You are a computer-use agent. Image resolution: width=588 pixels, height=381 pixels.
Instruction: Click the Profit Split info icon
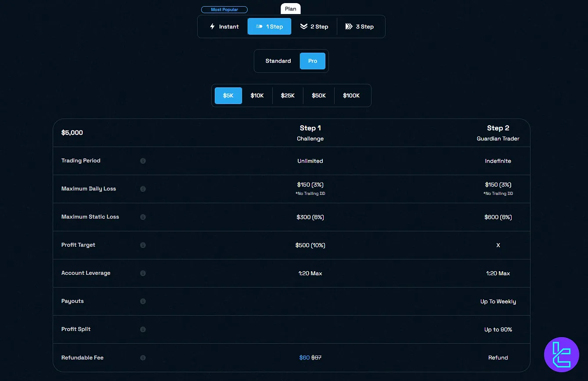click(x=143, y=330)
